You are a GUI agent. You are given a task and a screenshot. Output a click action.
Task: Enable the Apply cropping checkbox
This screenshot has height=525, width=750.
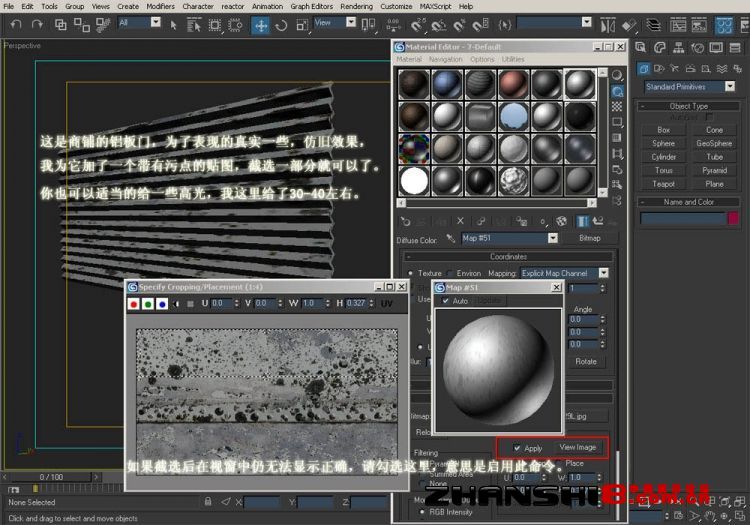click(x=517, y=448)
